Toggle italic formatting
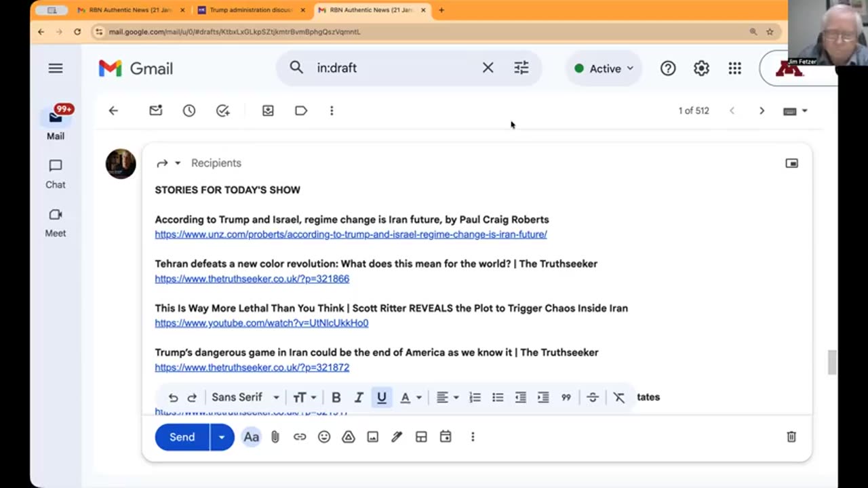Viewport: 868px width, 488px height. (359, 398)
